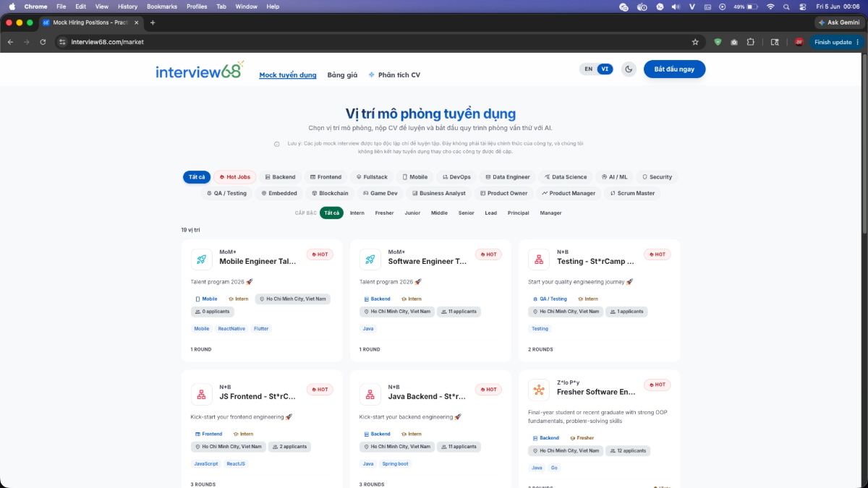Click browser Back arrow

pyautogui.click(x=10, y=42)
